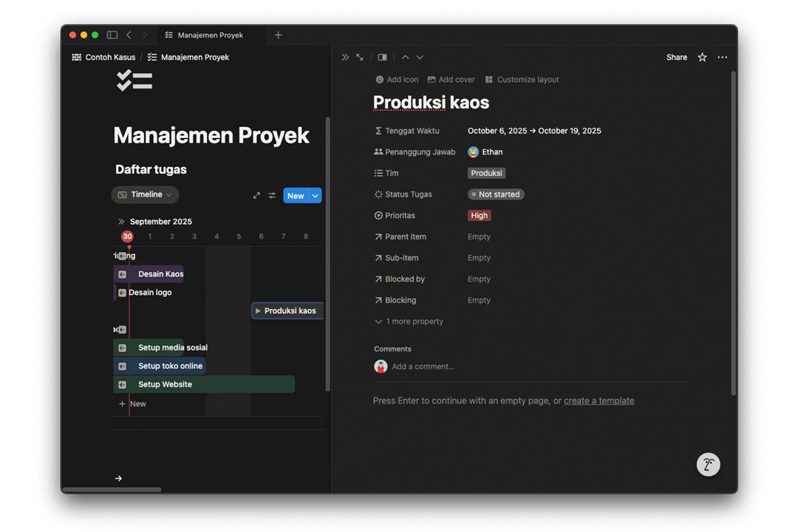798x532 pixels.
Task: Click the red High priority tag
Action: (479, 216)
